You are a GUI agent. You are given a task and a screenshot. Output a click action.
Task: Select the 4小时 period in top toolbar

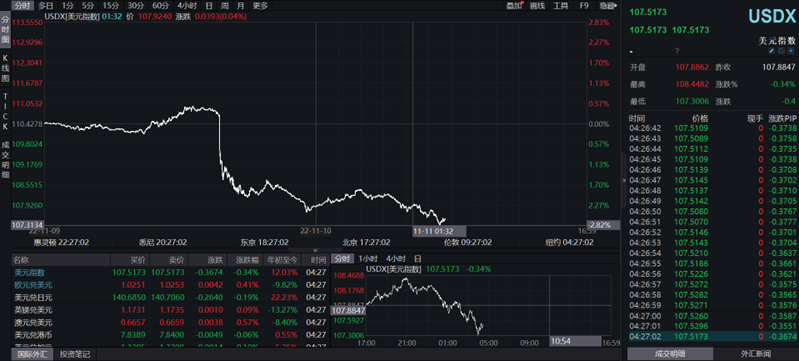tap(187, 6)
